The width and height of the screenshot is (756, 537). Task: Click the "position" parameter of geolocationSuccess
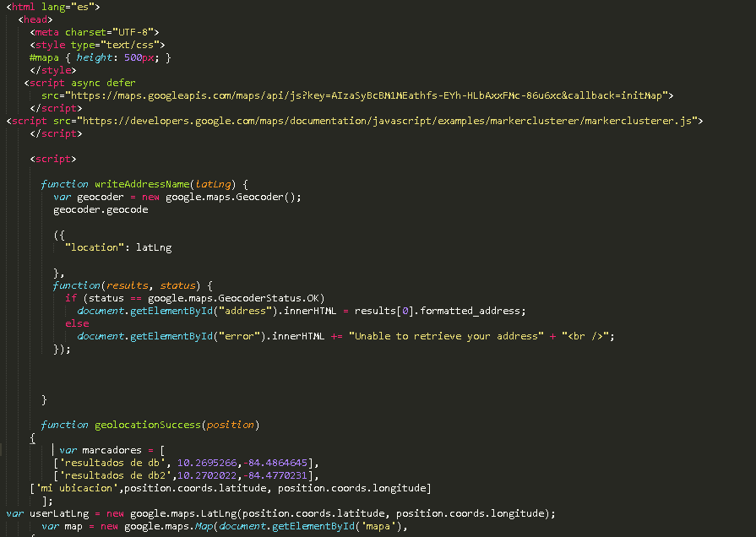click(x=231, y=425)
